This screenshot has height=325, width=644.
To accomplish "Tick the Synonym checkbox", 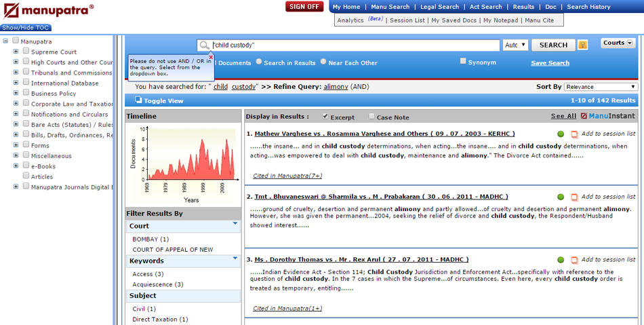I will click(463, 62).
